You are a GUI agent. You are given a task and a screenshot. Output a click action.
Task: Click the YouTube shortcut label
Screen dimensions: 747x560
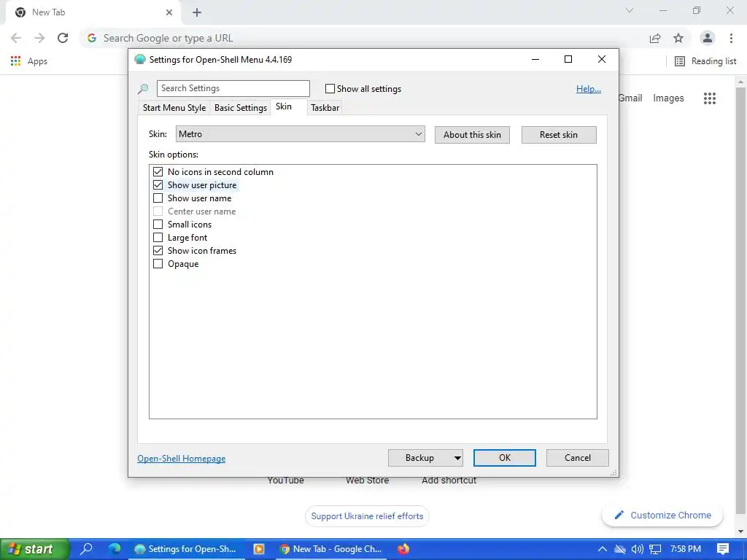[285, 481]
